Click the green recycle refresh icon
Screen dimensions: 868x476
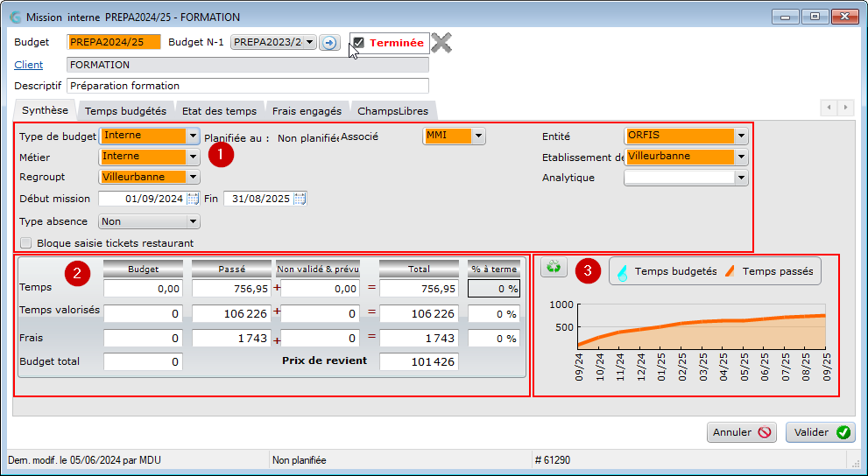[x=554, y=268]
